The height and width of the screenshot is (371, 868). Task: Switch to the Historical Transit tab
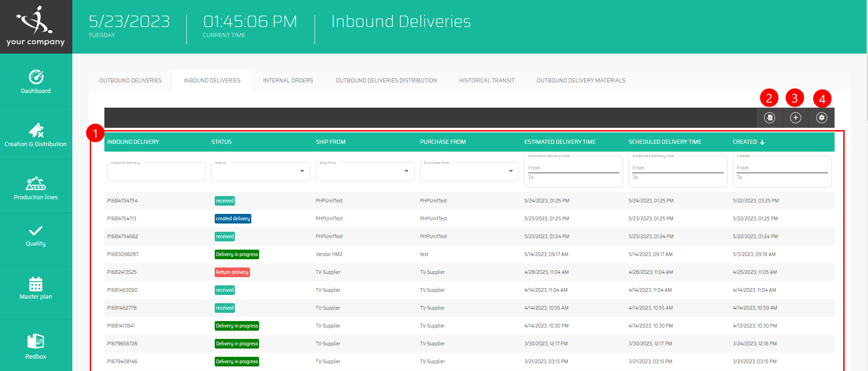click(x=487, y=81)
